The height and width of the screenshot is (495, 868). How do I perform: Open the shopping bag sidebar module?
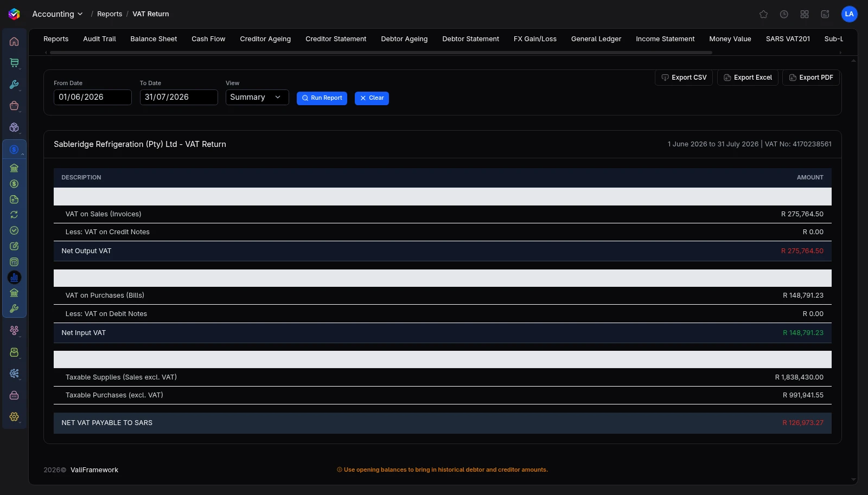coord(14,106)
